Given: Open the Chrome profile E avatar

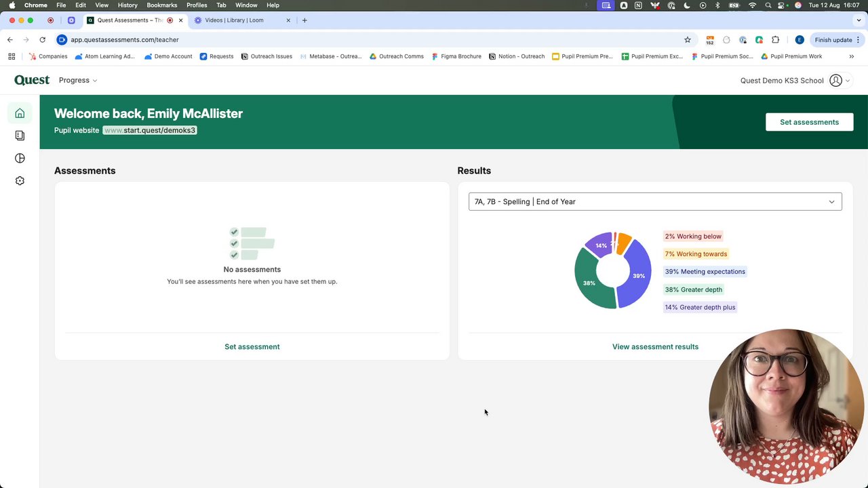Looking at the screenshot, I should (800, 40).
